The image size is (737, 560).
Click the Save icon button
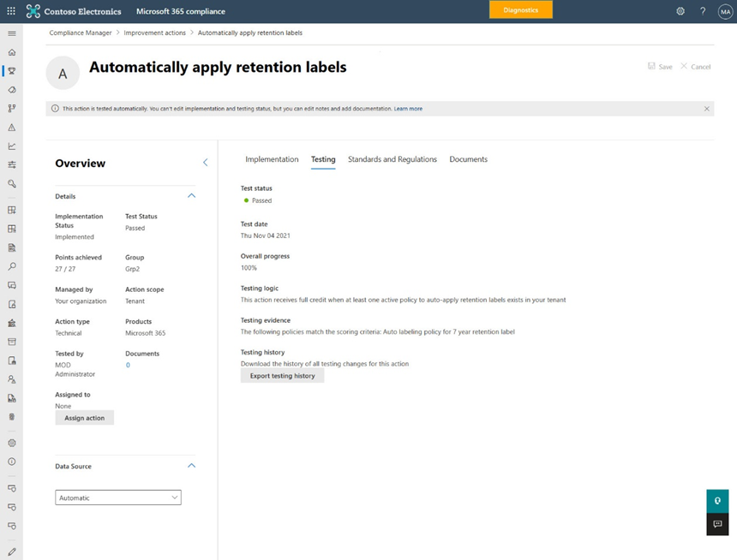tap(660, 66)
